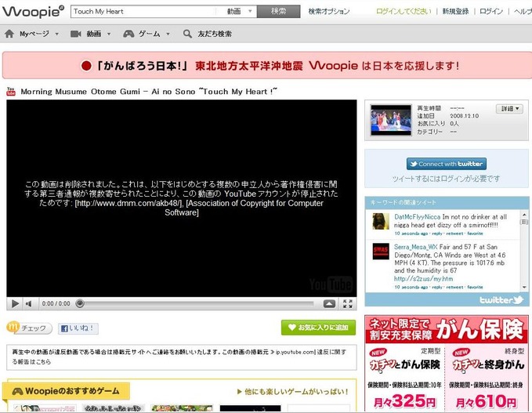Favorite the DatMcFlyyNicca tweet
The width and height of the screenshot is (532, 413).
click(475, 234)
